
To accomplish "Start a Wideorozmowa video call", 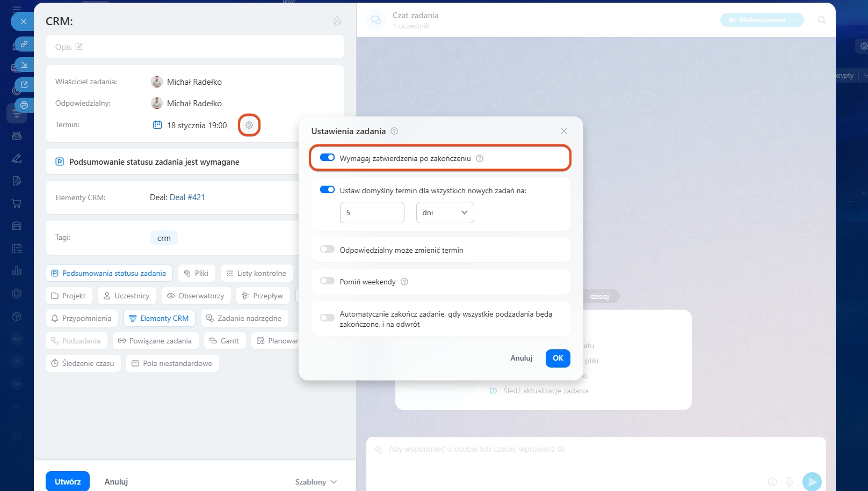I will pos(756,20).
